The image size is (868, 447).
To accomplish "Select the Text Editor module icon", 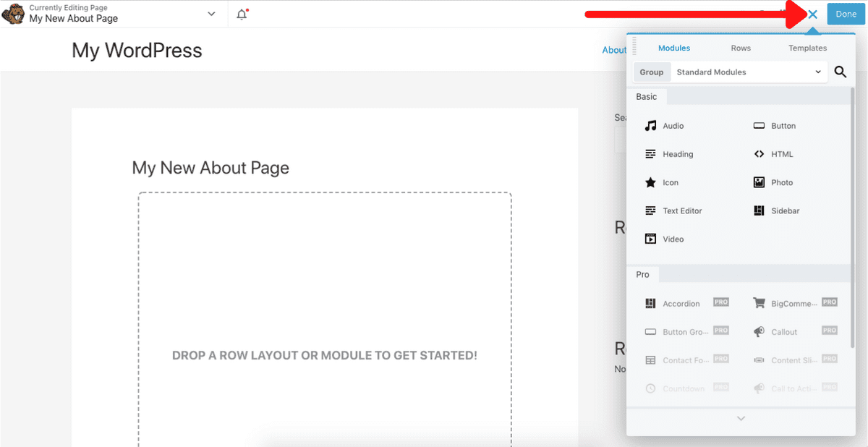I will point(651,210).
